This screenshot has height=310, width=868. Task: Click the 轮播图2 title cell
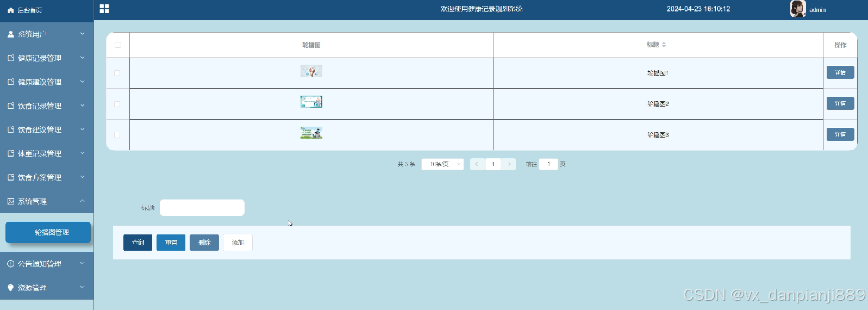pos(658,104)
